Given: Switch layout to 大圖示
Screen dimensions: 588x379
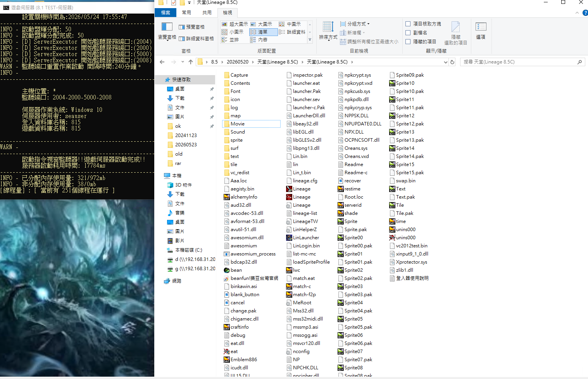Looking at the screenshot, I should [x=262, y=24].
